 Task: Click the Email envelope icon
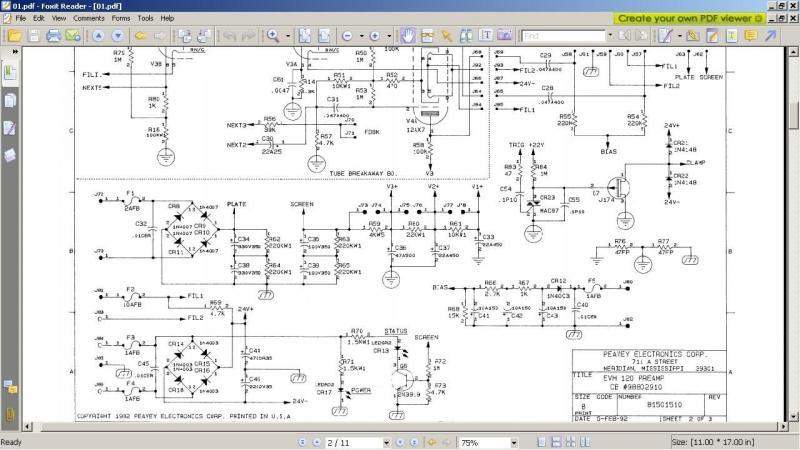(x=72, y=36)
